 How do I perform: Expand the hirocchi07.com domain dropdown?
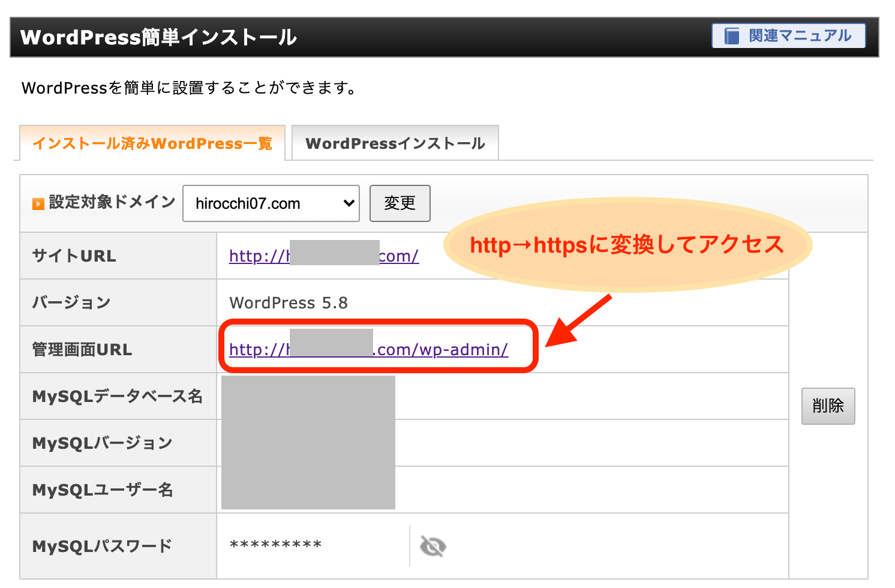271,203
